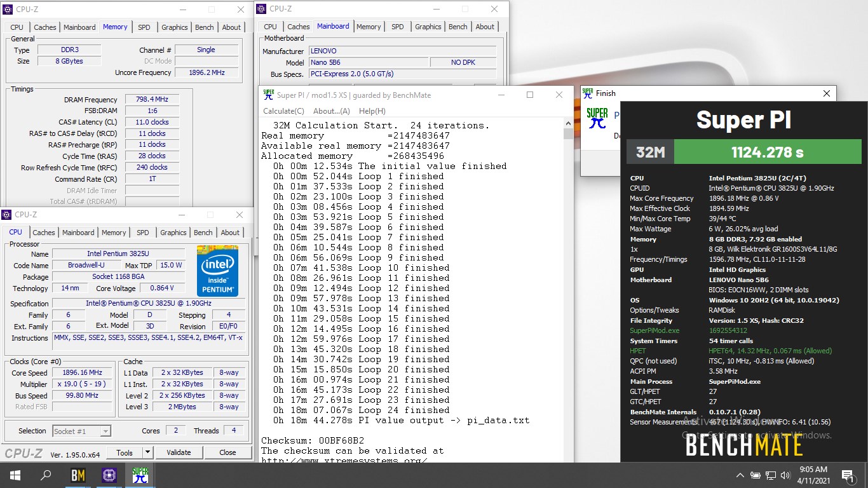
Task: Click the Uncore Frequency 1896.2 MHz field
Action: coord(207,72)
